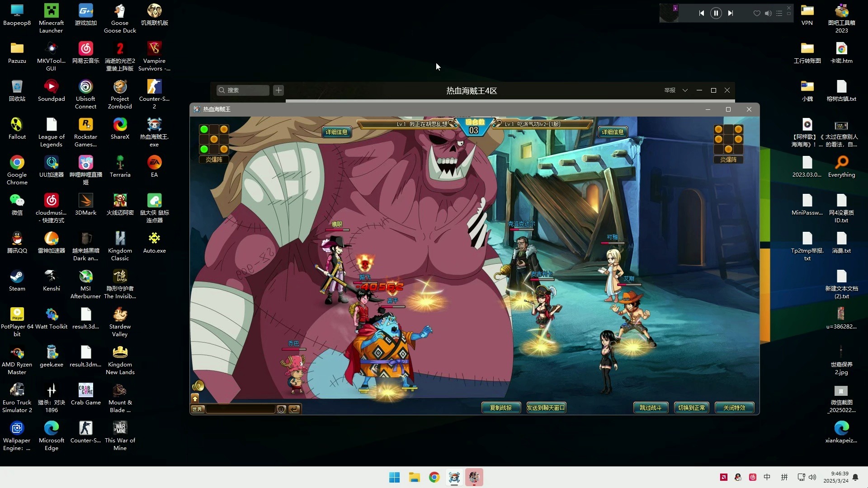The width and height of the screenshot is (868, 488).
Task: Select Euro Truck Simulator 2 icon
Action: [x=17, y=398]
